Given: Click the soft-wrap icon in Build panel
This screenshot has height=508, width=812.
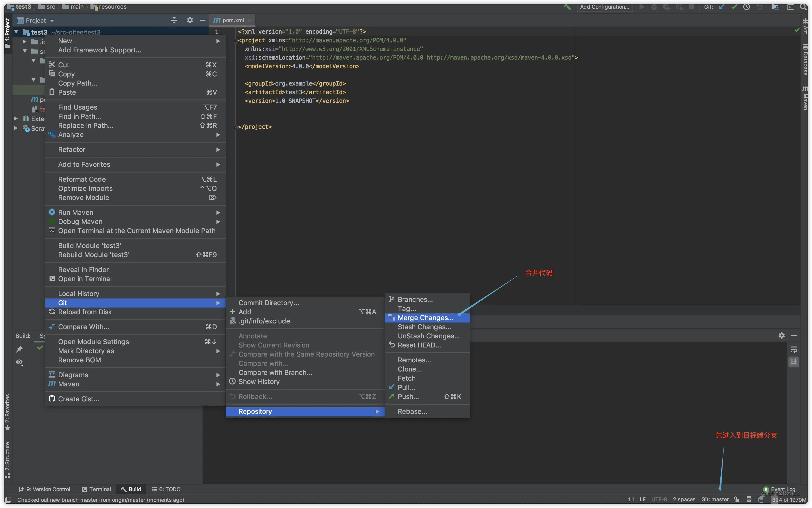Looking at the screenshot, I should click(x=793, y=350).
